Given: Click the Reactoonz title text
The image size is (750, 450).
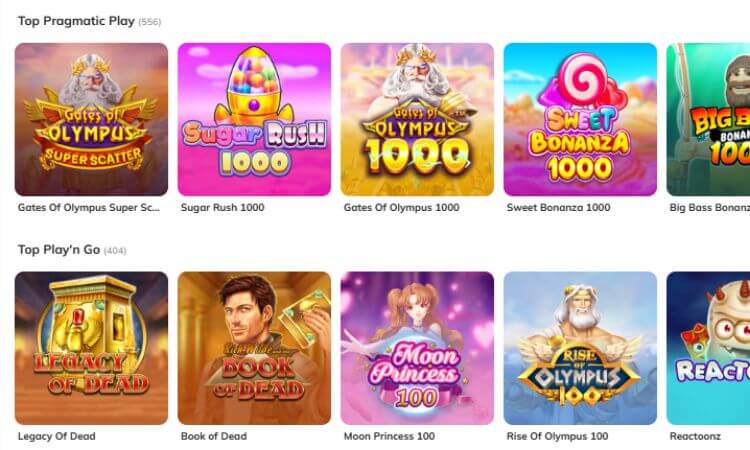Looking at the screenshot, I should (x=695, y=436).
